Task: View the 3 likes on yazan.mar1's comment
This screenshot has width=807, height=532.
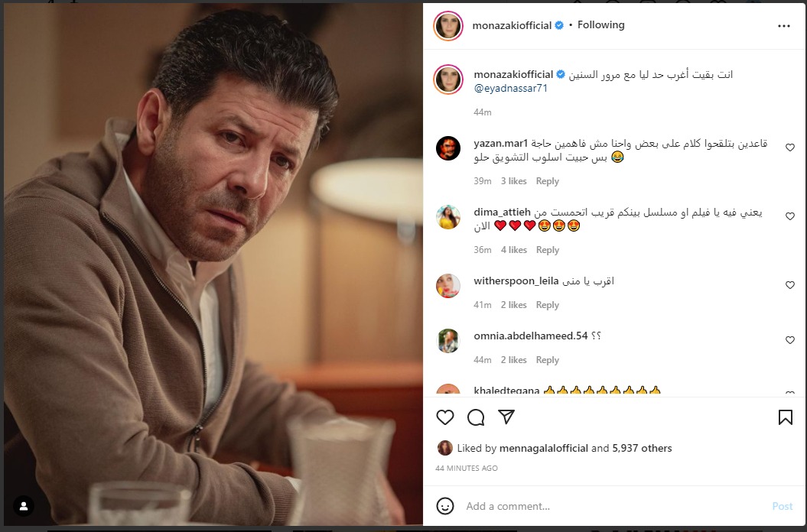Action: [513, 181]
